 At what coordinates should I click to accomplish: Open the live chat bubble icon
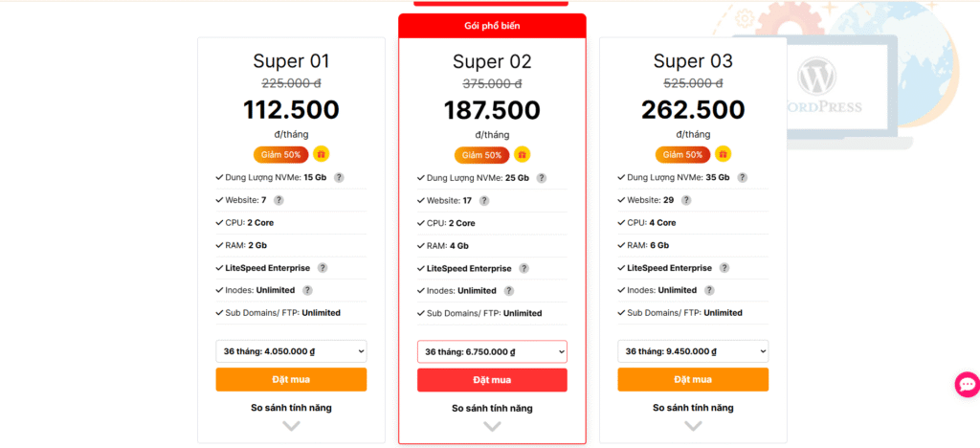967,385
